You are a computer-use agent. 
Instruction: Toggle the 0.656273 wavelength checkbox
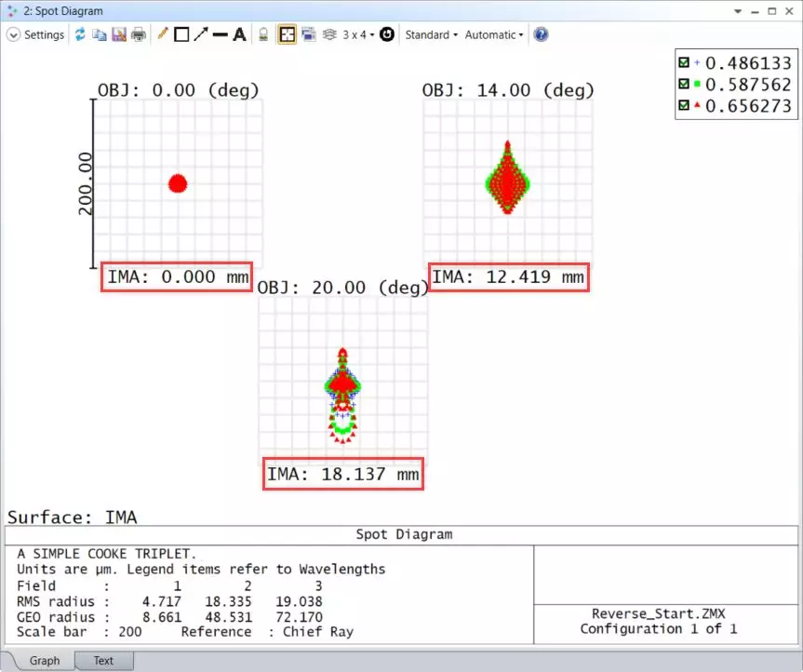(x=685, y=106)
